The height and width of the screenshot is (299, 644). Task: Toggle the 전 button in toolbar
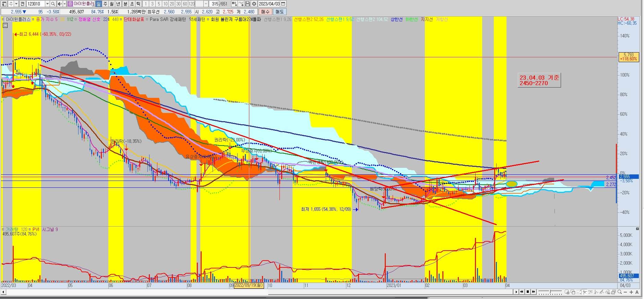point(22,4)
